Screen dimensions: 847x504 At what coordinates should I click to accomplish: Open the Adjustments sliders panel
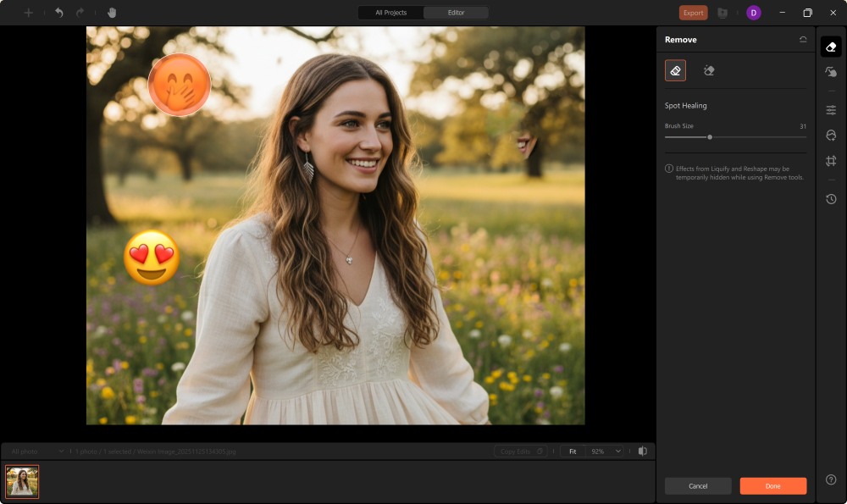(x=832, y=109)
